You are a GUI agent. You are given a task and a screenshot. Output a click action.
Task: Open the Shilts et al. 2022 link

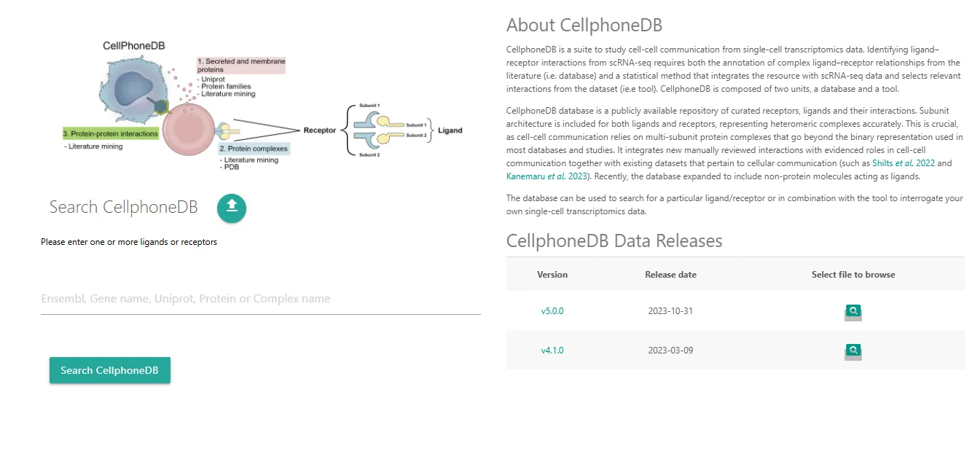903,163
